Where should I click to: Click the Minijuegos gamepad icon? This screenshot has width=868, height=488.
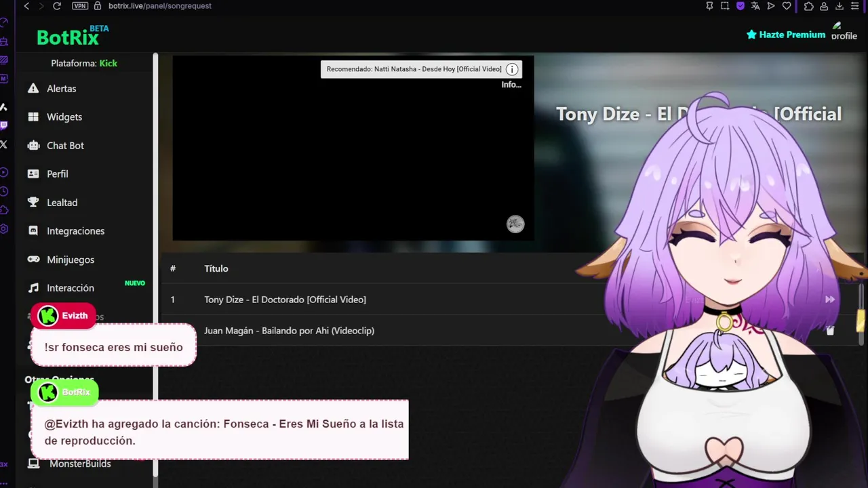point(33,259)
